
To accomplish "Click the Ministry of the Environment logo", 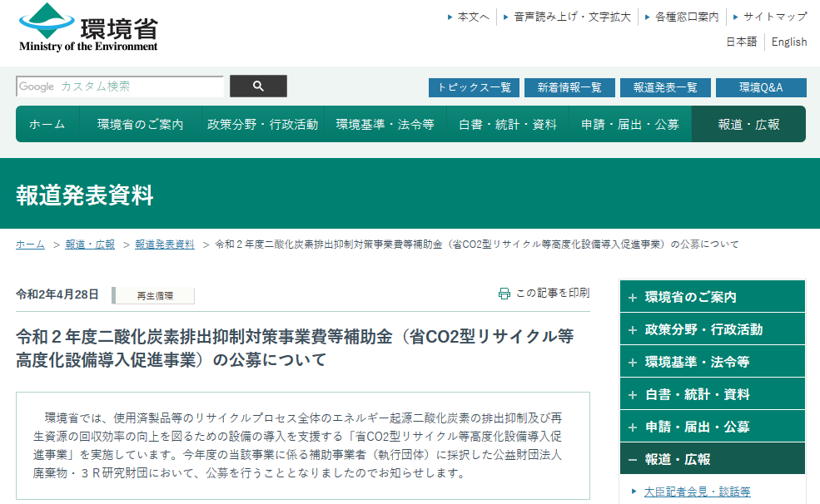I will [x=87, y=29].
